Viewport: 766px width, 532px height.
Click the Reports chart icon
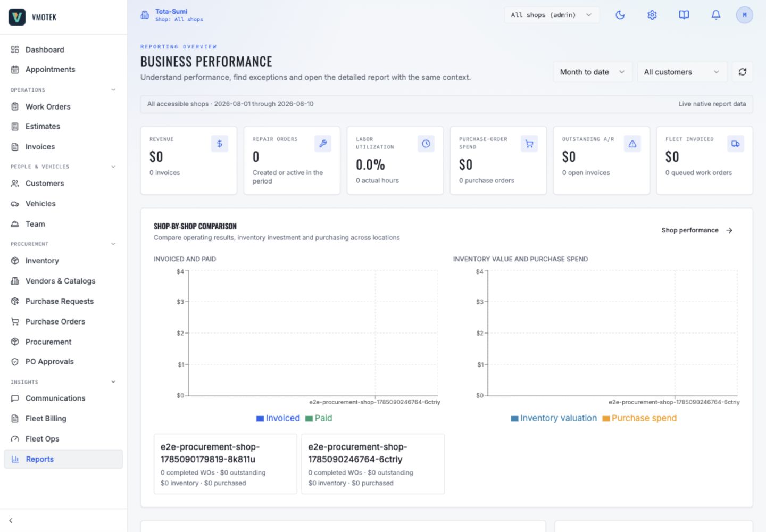tap(15, 459)
